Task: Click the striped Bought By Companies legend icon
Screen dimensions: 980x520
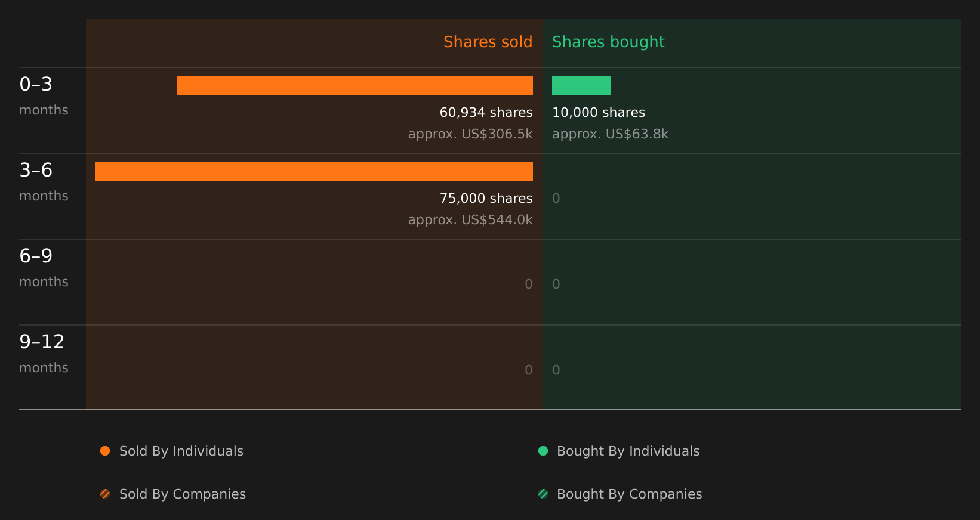Action: 543,494
